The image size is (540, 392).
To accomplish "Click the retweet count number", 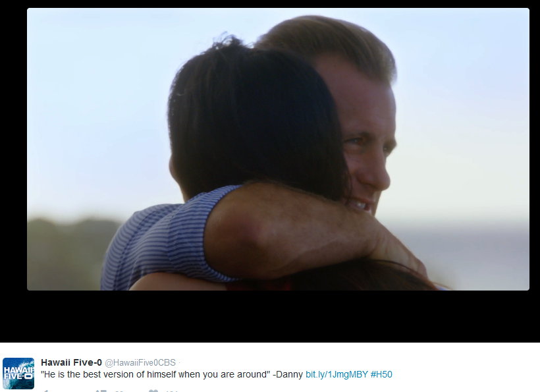I will point(119,391).
